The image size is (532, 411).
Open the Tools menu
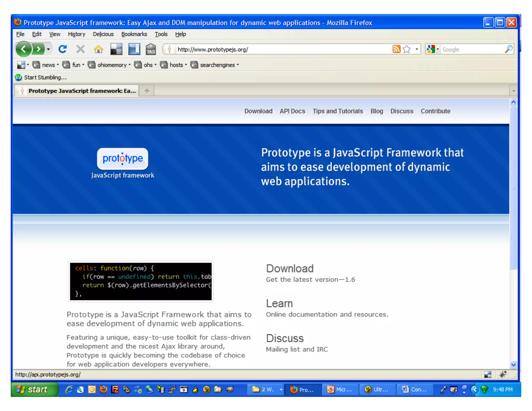(x=161, y=34)
